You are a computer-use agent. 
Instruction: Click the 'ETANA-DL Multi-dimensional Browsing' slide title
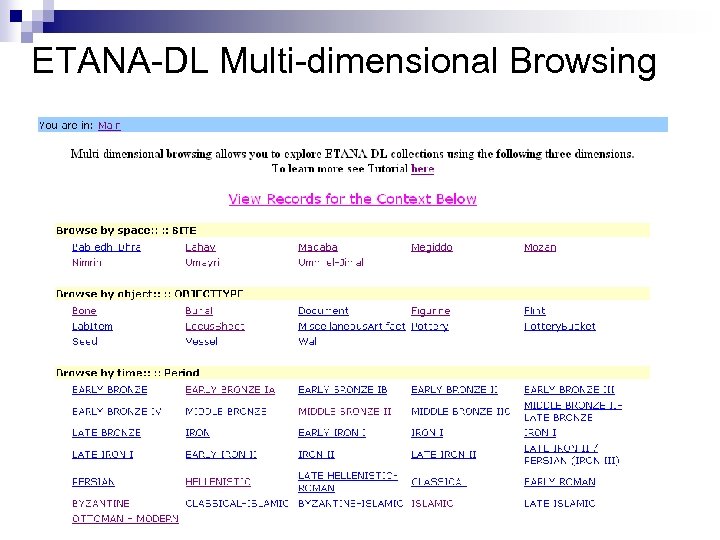pyautogui.click(x=344, y=61)
